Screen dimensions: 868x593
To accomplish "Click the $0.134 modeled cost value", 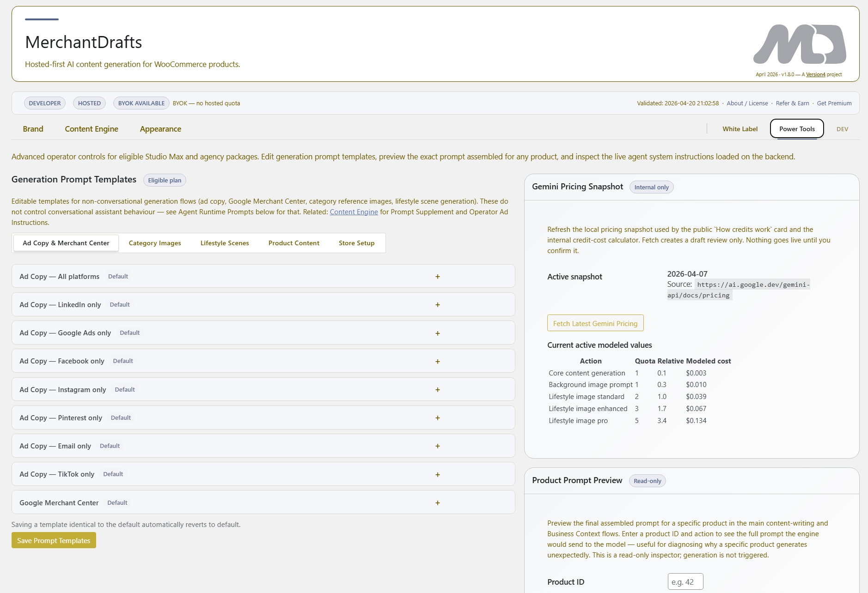I will (x=696, y=421).
